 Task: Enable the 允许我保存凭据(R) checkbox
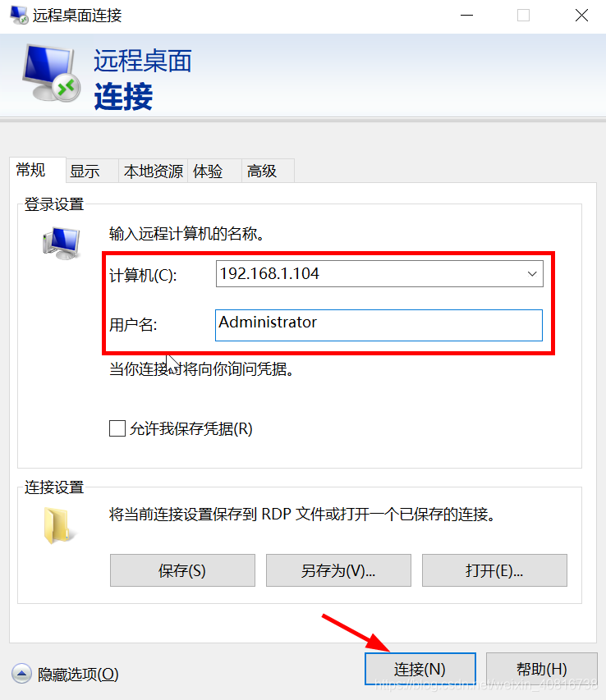[117, 428]
